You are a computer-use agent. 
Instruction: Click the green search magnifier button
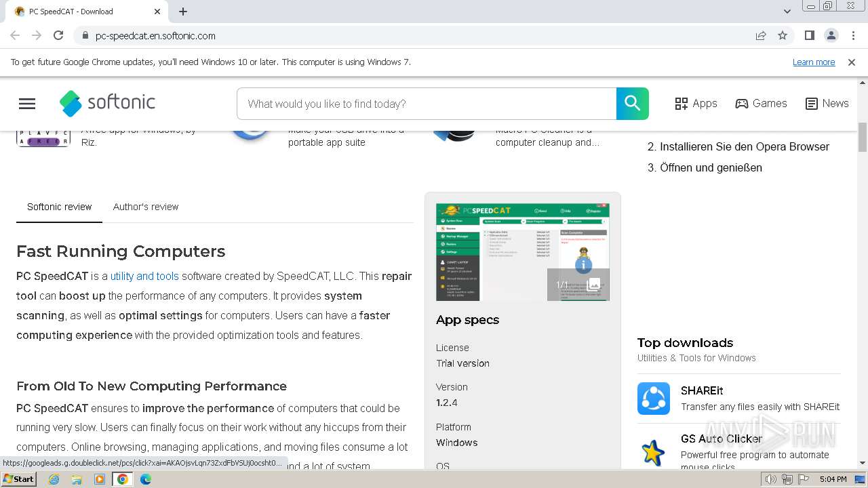point(632,104)
